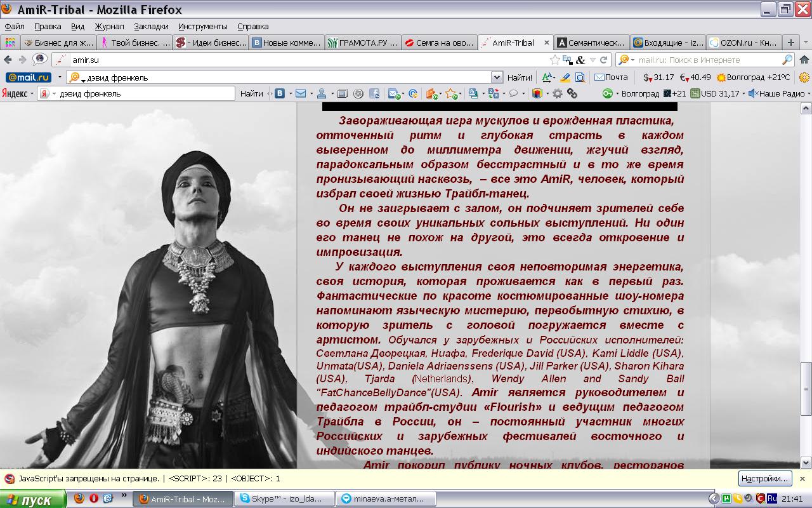Open the пуск Start button
This screenshot has width=812, height=508.
click(x=33, y=499)
